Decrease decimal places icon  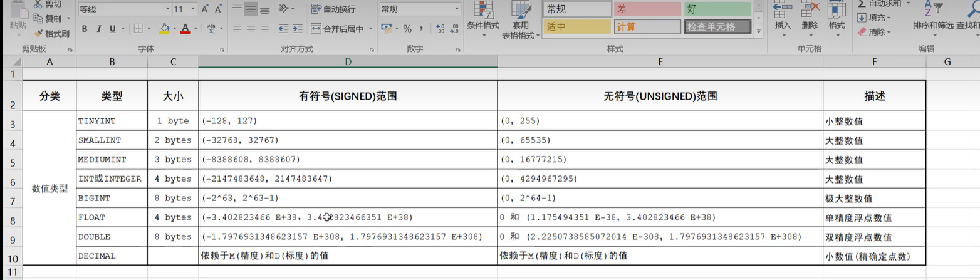pos(454,29)
